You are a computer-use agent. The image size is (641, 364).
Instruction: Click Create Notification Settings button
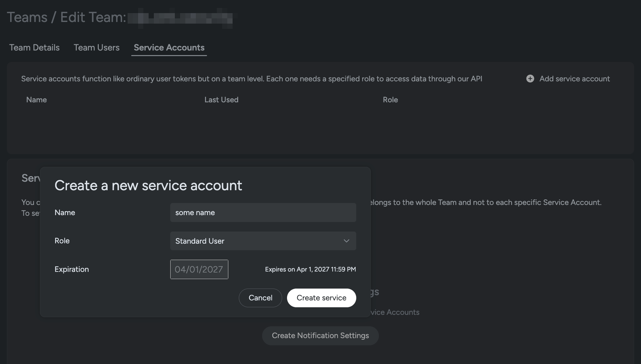320,335
